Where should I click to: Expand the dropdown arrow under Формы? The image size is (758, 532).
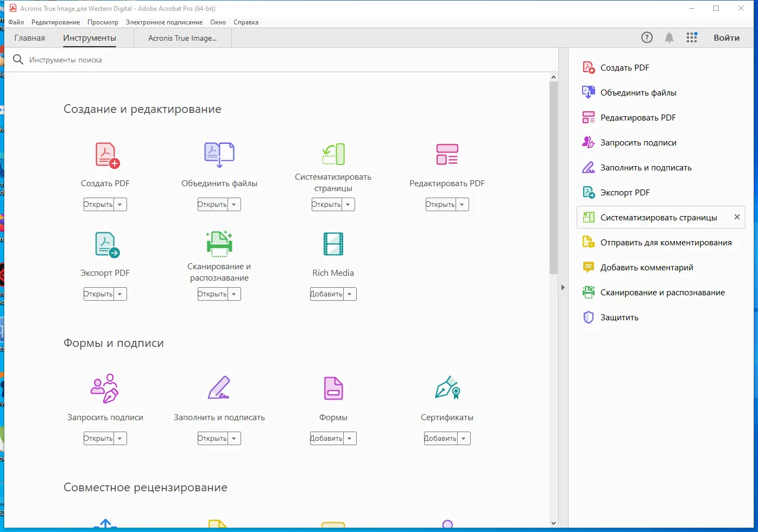coord(350,439)
